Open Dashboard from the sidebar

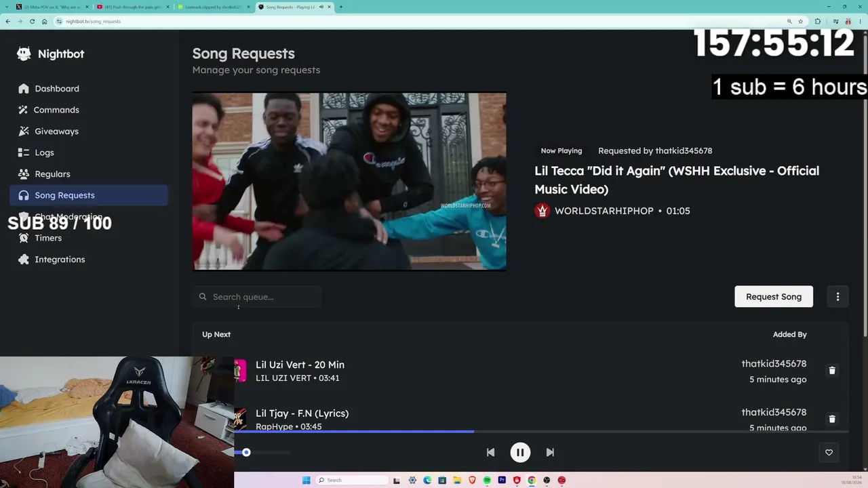tap(89, 89)
